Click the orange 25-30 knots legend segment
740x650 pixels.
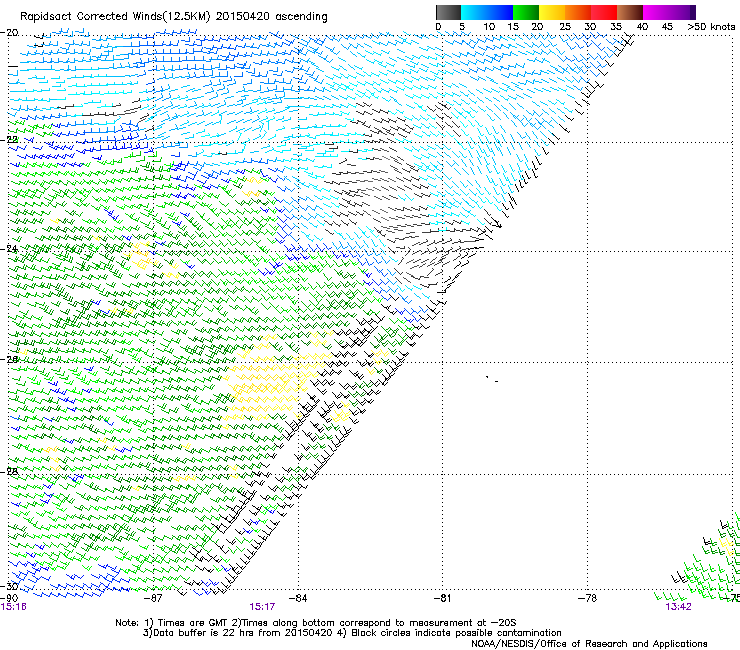pos(578,12)
